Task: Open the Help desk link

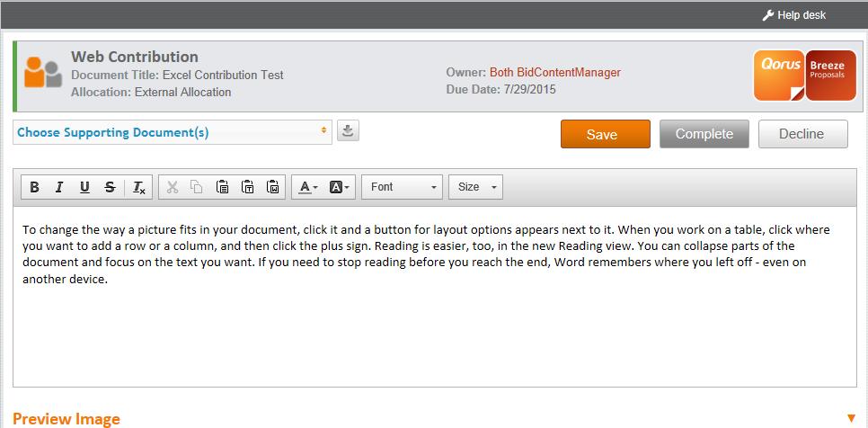Action: point(802,15)
